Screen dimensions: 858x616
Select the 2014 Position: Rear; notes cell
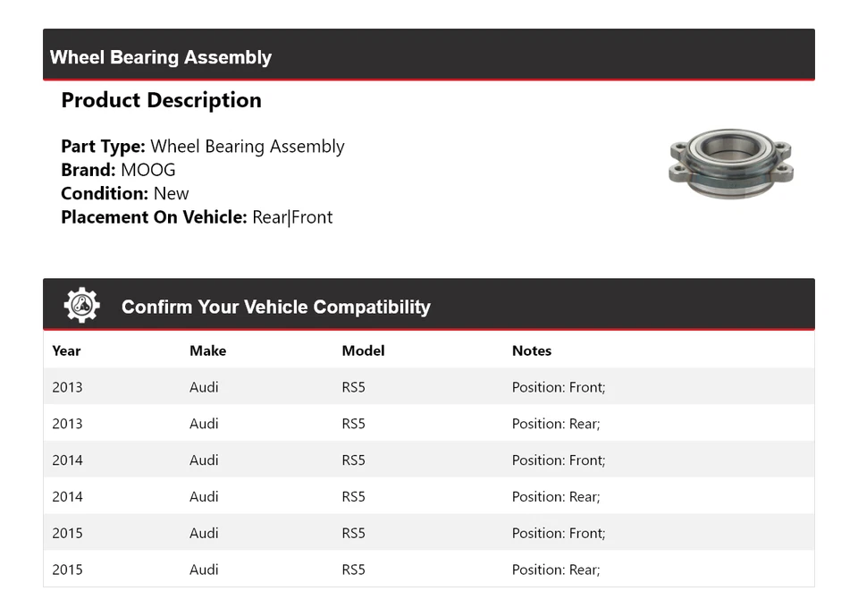tap(555, 497)
